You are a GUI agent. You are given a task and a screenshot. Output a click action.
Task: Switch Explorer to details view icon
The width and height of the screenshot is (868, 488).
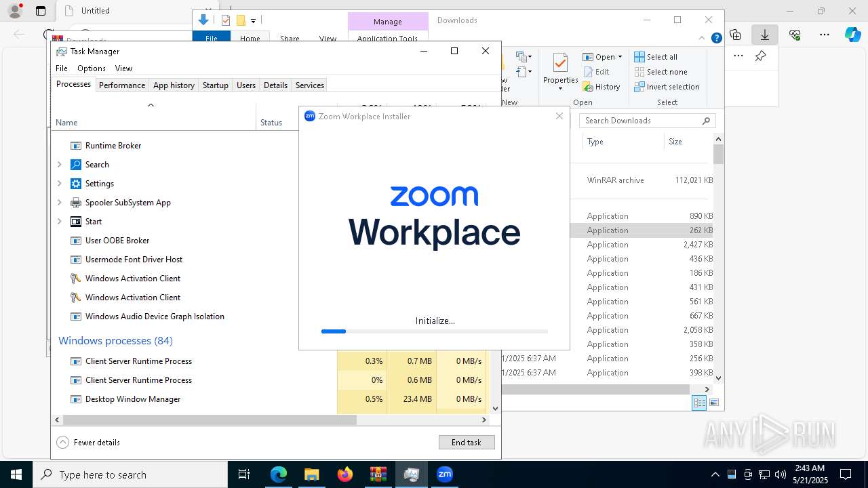coord(699,403)
